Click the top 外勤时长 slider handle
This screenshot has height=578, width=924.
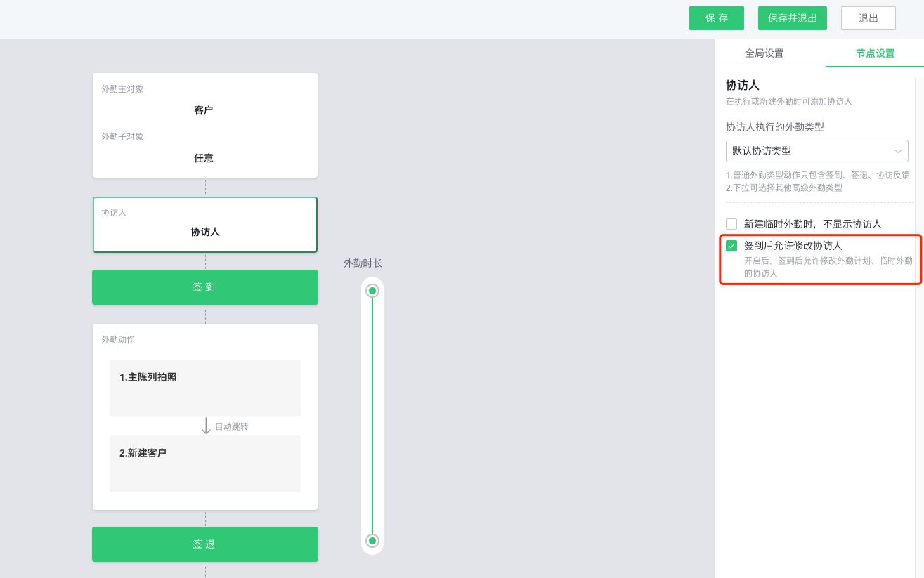pyautogui.click(x=372, y=291)
